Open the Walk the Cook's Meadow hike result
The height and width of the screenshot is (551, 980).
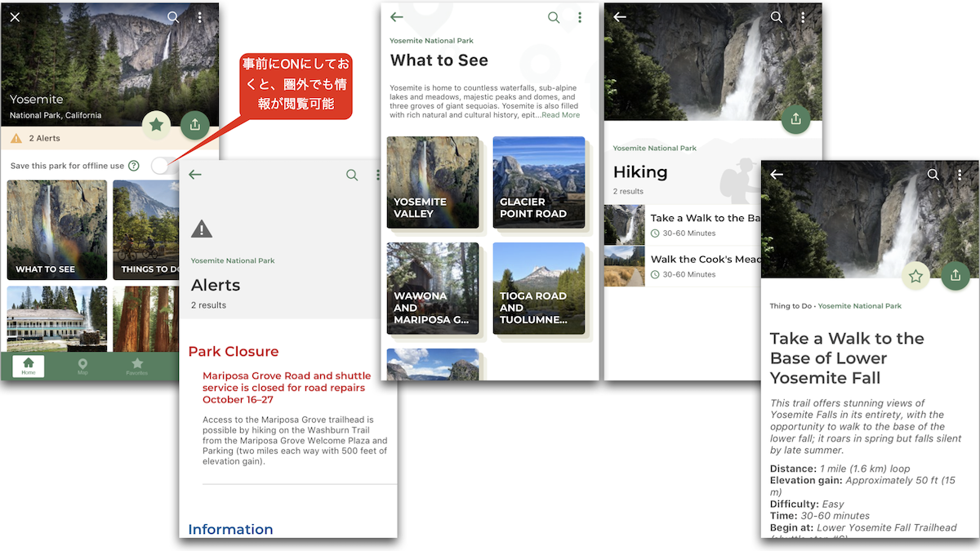click(683, 266)
